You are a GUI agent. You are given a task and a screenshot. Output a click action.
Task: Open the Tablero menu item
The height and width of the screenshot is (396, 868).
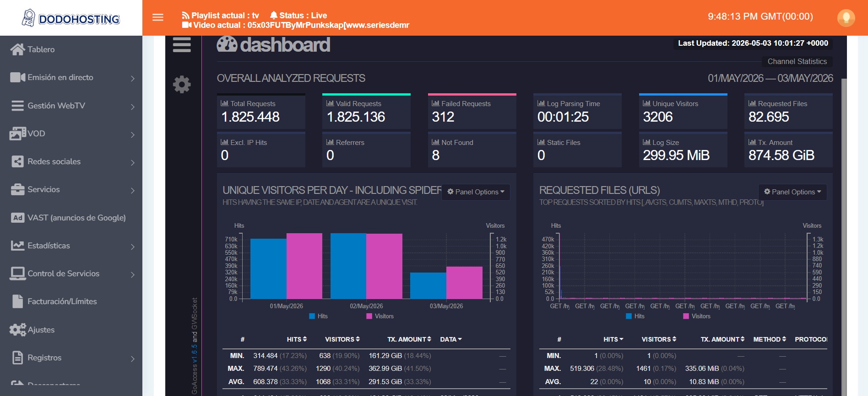[x=71, y=49]
